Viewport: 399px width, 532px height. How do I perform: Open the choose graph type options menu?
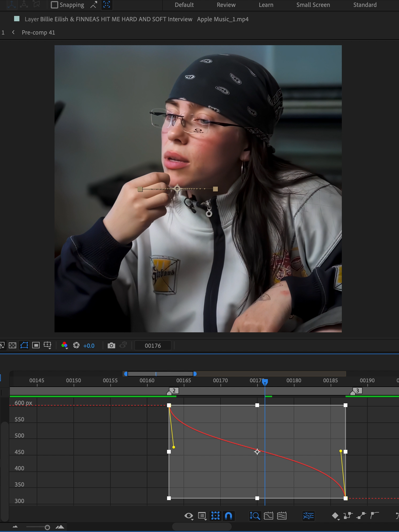(x=202, y=516)
